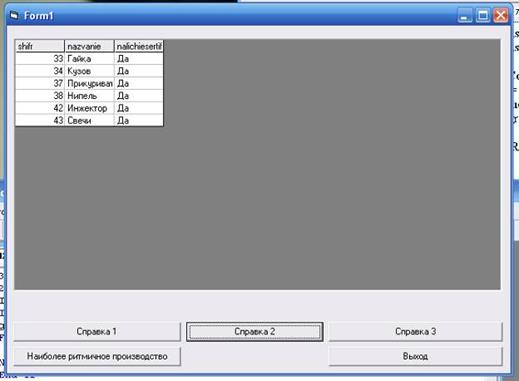Select the Нипель cell
Viewport: 519px width, 381px height.
tap(89, 96)
